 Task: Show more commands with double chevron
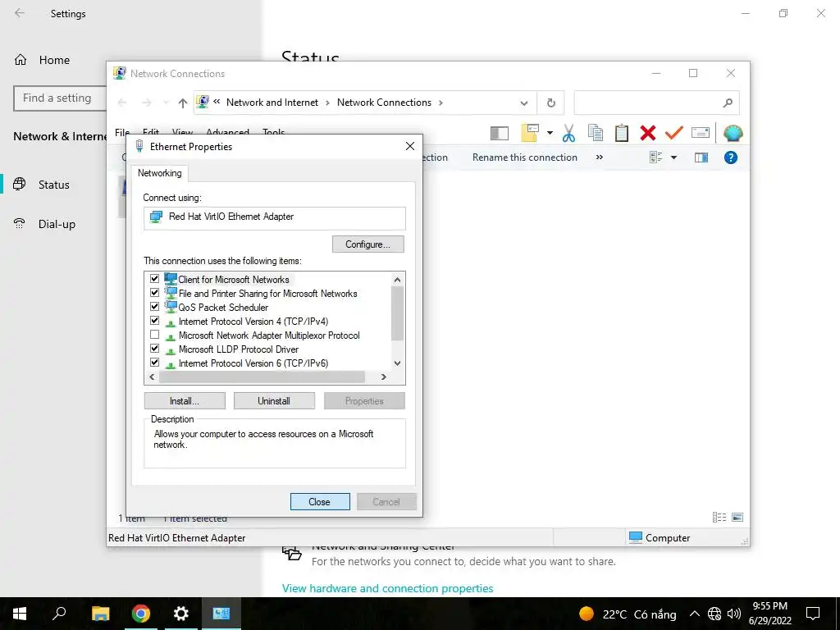(600, 157)
